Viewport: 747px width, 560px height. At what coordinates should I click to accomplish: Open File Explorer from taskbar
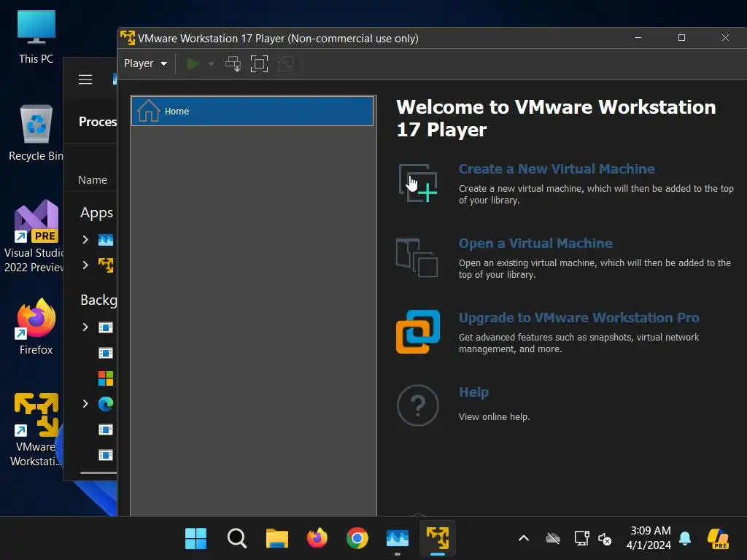(x=276, y=539)
